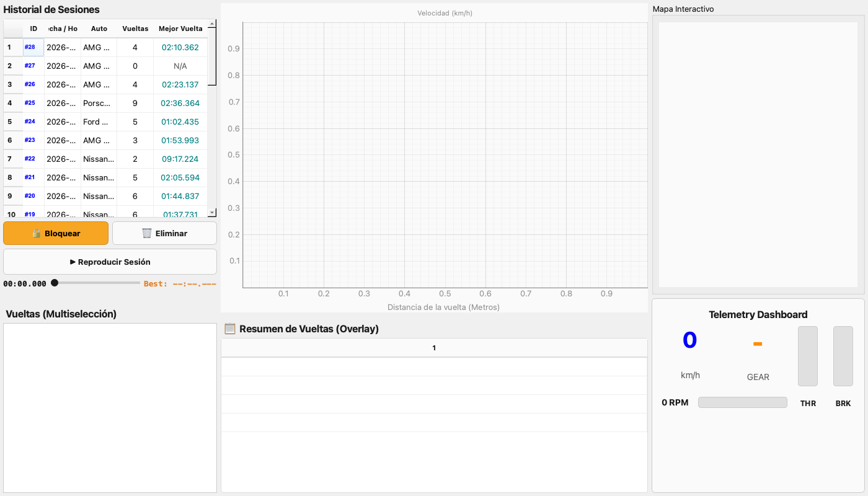Click the THR throttle bar
This screenshot has width=868, height=496.
(808, 356)
